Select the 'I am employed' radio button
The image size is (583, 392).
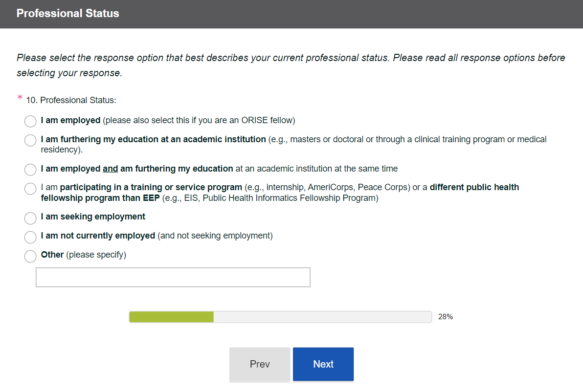pyautogui.click(x=30, y=121)
